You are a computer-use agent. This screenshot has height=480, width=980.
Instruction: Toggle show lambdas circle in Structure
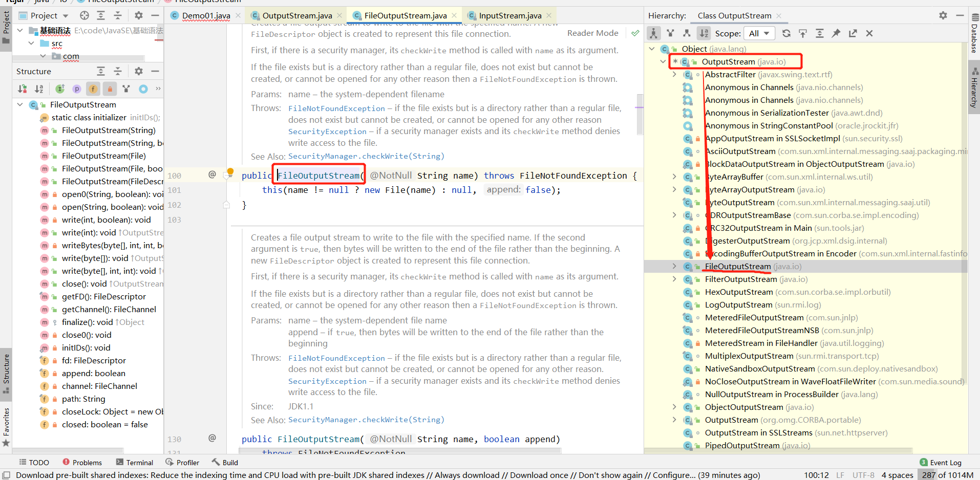point(143,89)
